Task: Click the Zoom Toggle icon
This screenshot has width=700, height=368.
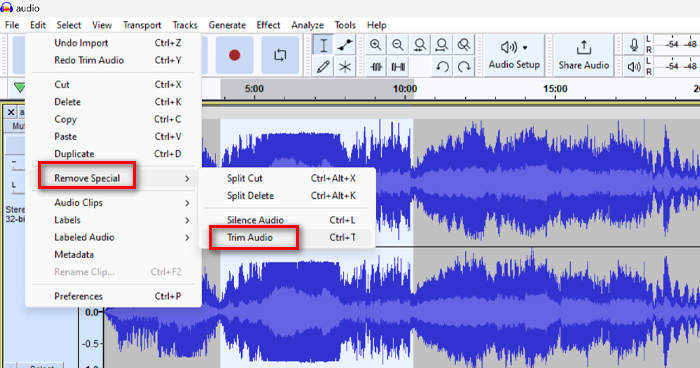Action: [x=464, y=45]
